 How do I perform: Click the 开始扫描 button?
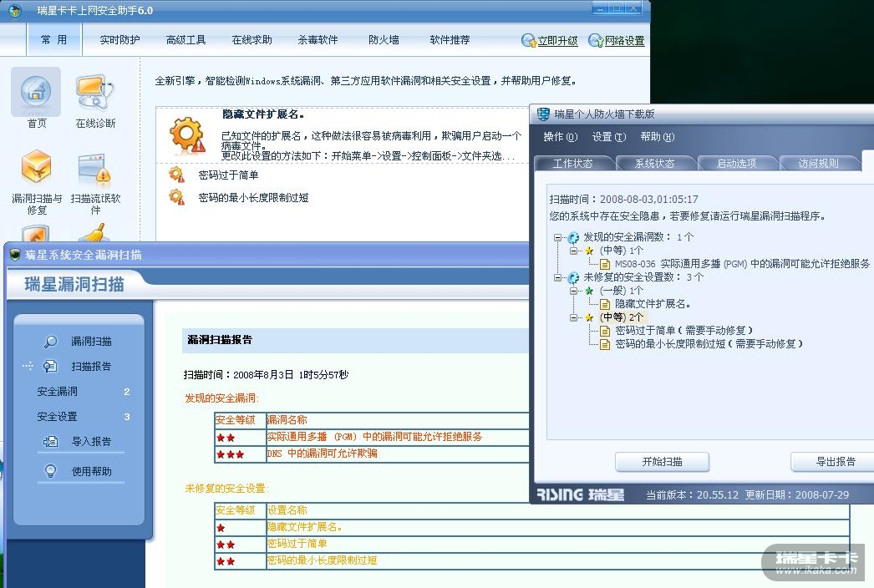click(663, 462)
